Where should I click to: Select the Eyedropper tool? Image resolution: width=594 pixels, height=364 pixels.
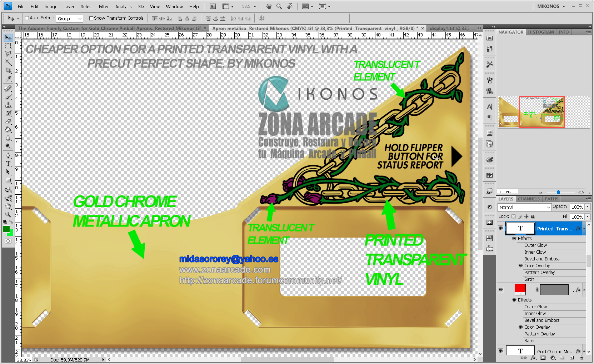[x=8, y=79]
